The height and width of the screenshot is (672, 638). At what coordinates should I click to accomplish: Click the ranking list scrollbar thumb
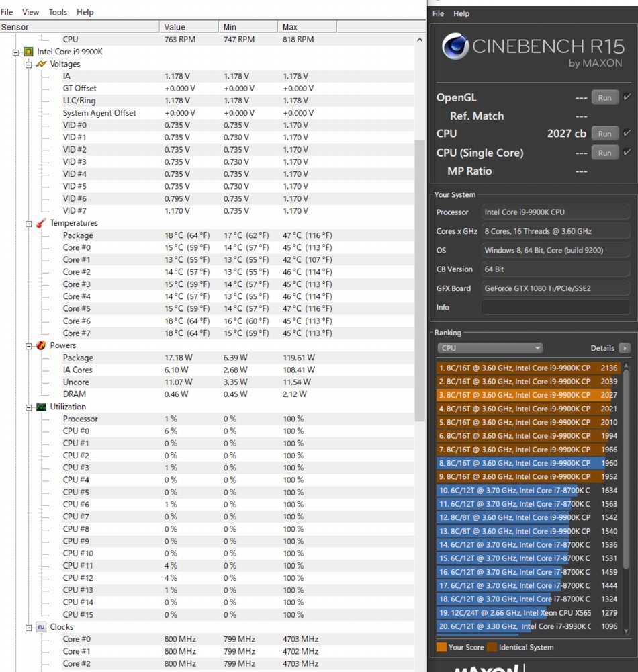626,469
